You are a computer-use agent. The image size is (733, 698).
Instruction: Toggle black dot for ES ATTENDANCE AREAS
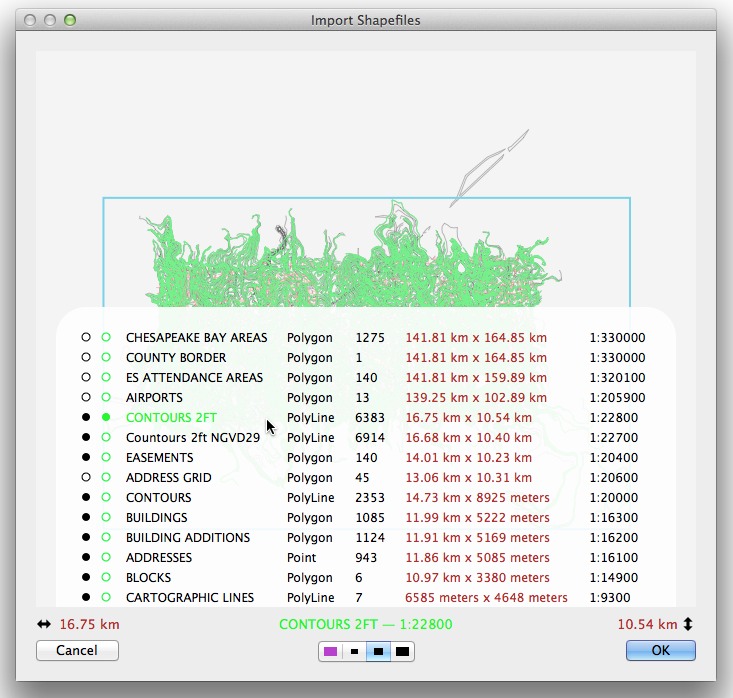tap(86, 377)
